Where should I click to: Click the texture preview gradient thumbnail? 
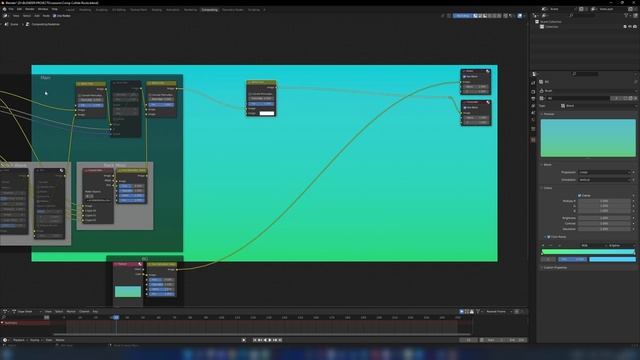(x=588, y=138)
